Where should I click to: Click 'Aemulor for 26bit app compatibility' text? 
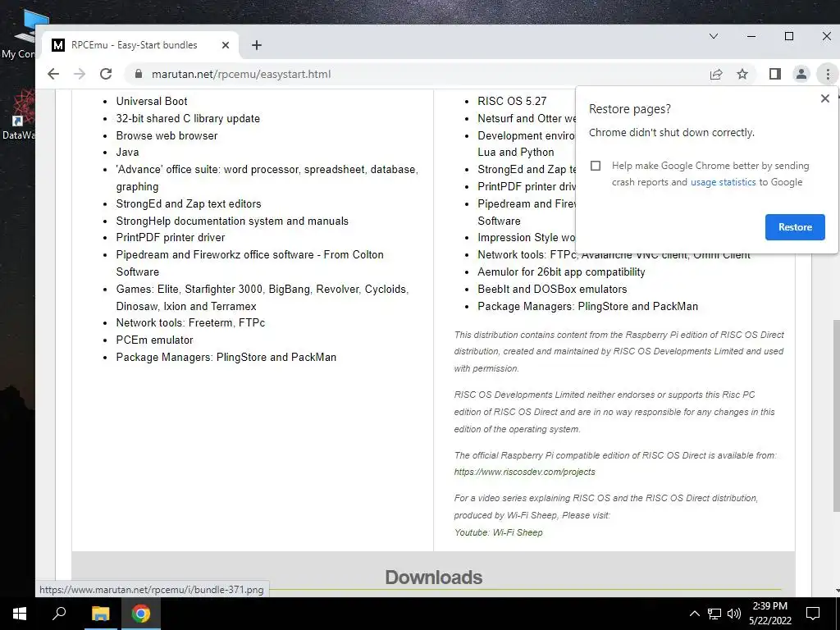coord(561,272)
